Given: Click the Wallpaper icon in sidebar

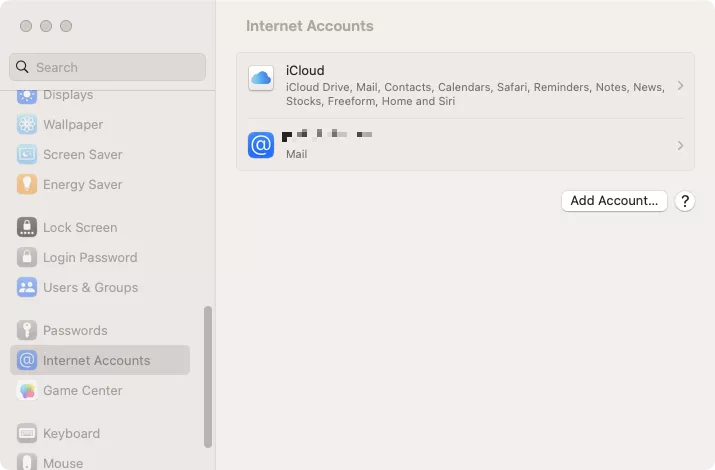Looking at the screenshot, I should point(27,125).
